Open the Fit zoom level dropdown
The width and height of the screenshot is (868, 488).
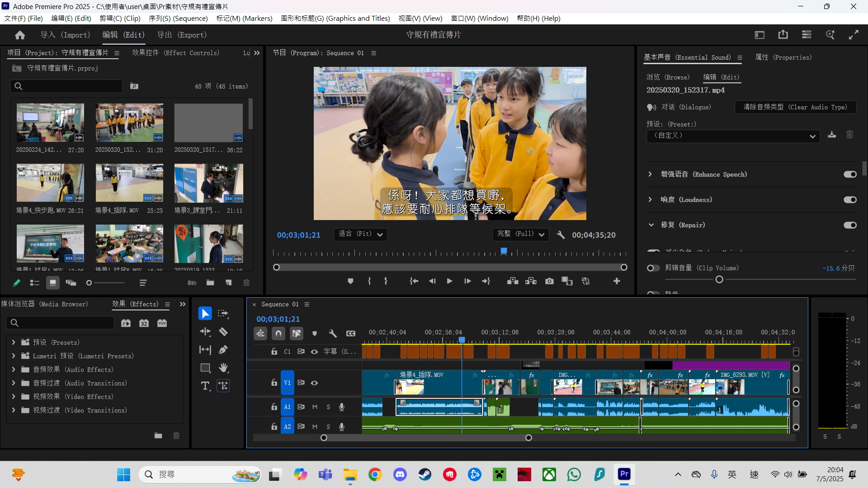[361, 234]
